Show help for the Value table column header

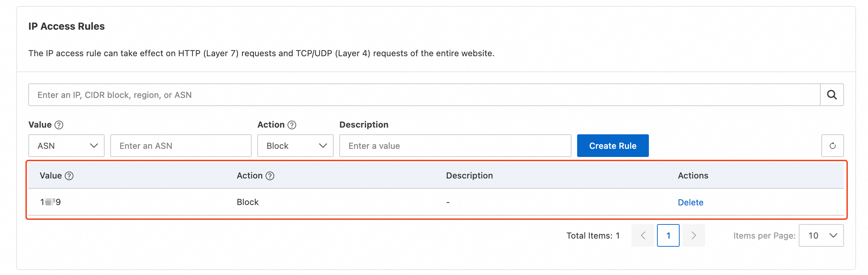click(x=69, y=176)
